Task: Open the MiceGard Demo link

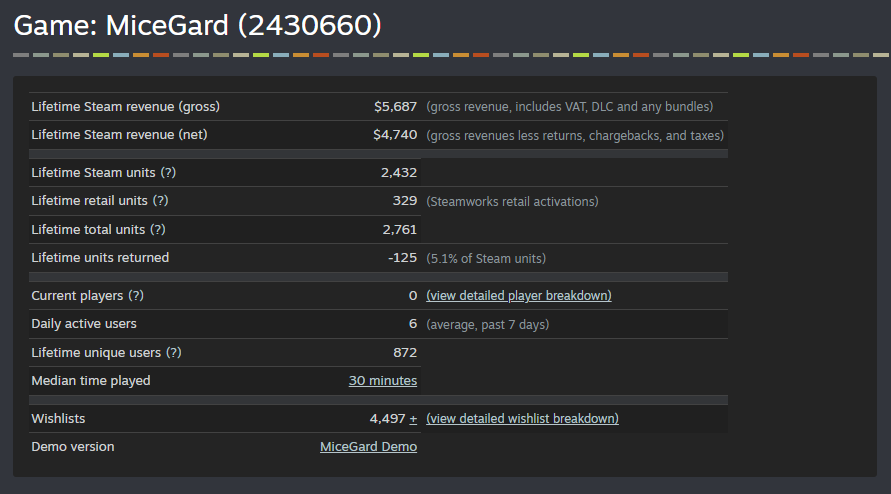Action: point(368,447)
